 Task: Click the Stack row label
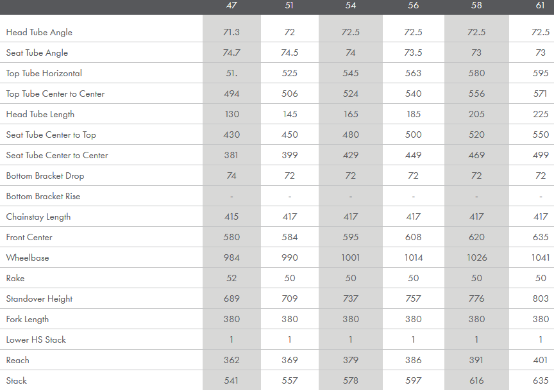click(17, 380)
